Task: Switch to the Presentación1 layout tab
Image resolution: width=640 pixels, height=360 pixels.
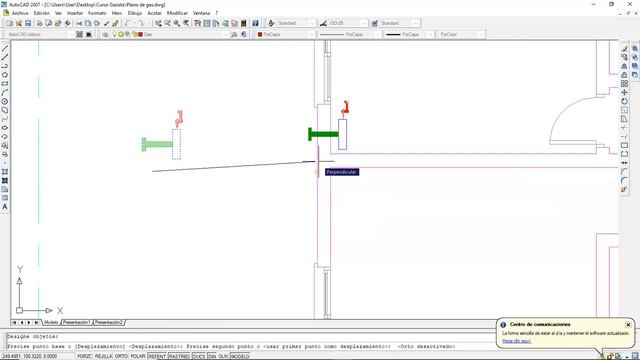Action: [x=77, y=322]
